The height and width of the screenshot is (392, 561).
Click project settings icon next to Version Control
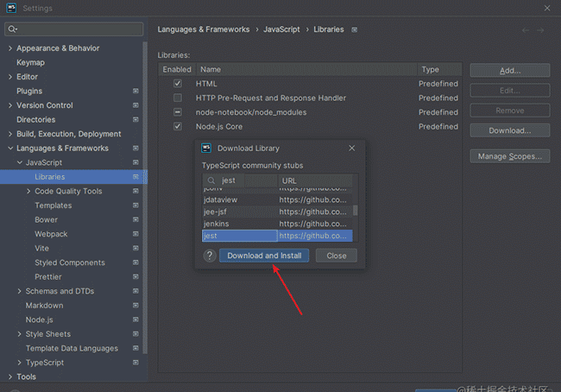coord(136,105)
